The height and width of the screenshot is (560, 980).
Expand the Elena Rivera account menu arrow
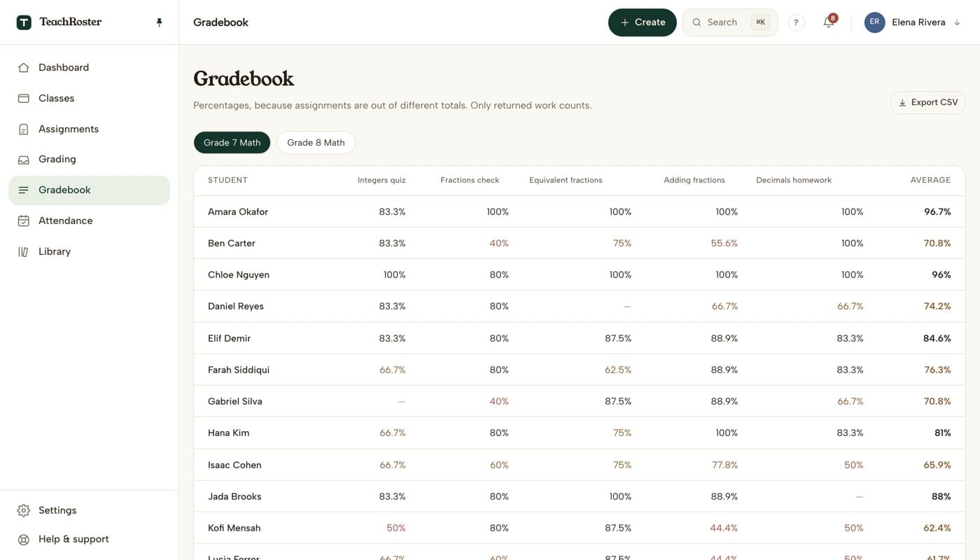pyautogui.click(x=957, y=22)
